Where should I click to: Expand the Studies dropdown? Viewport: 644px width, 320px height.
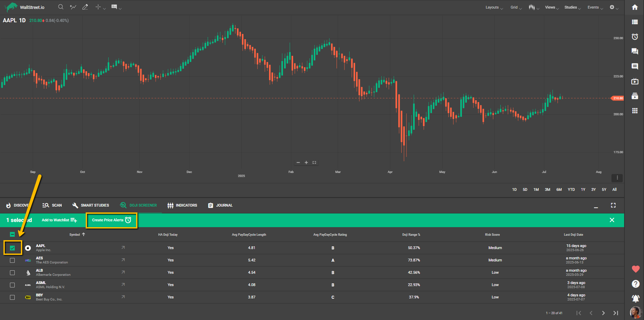coord(572,7)
